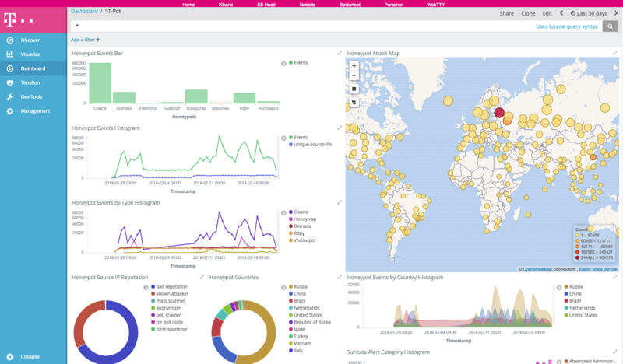
Task: Open Netdata in the top bar
Action: pyautogui.click(x=307, y=5)
